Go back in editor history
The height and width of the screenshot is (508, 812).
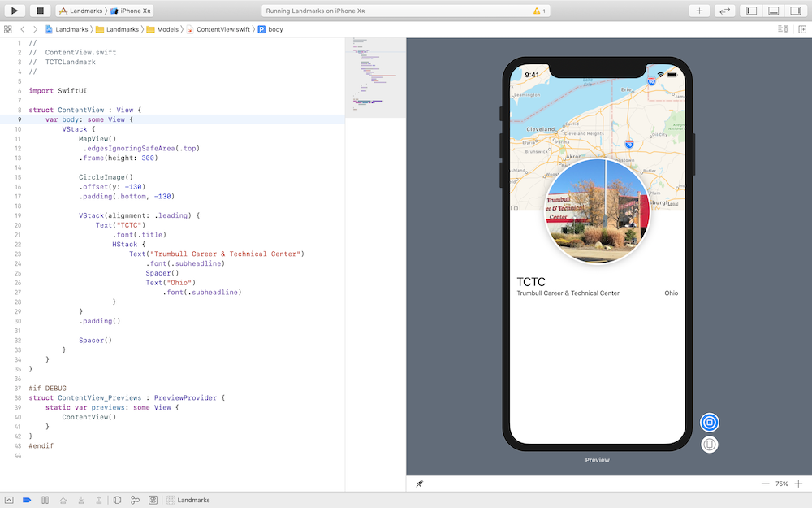[x=22, y=29]
